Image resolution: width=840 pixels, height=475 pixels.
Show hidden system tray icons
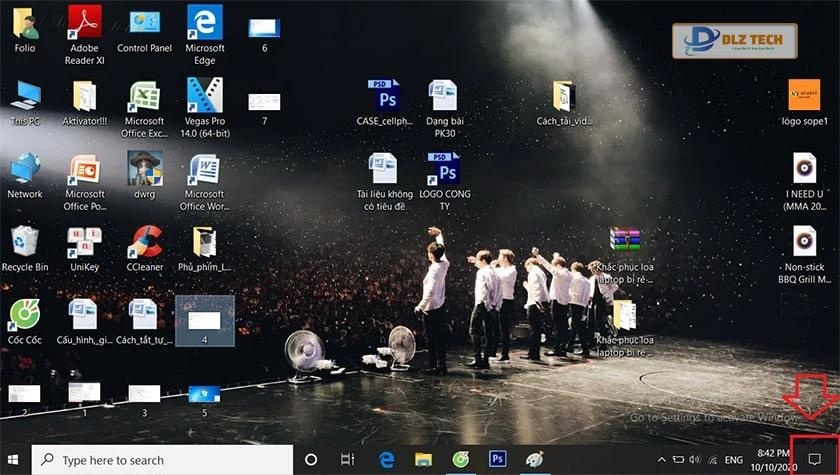661,459
